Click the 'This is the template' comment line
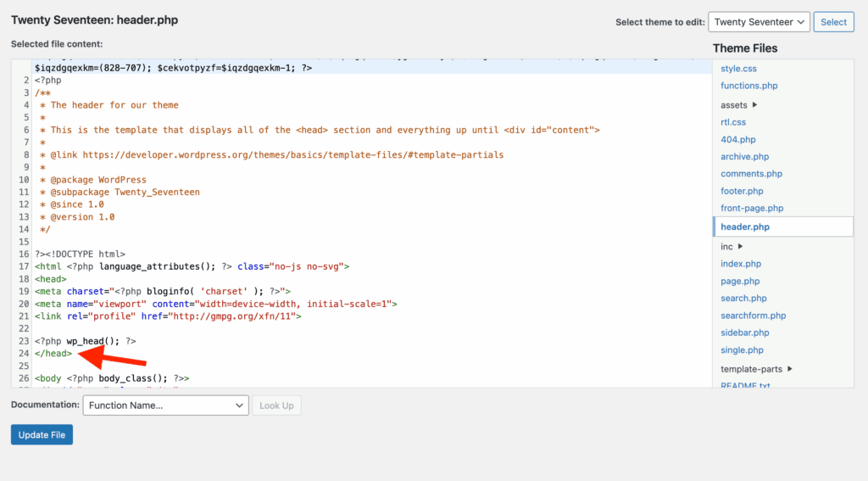Viewport: 868px width, 481px height. tap(320, 131)
